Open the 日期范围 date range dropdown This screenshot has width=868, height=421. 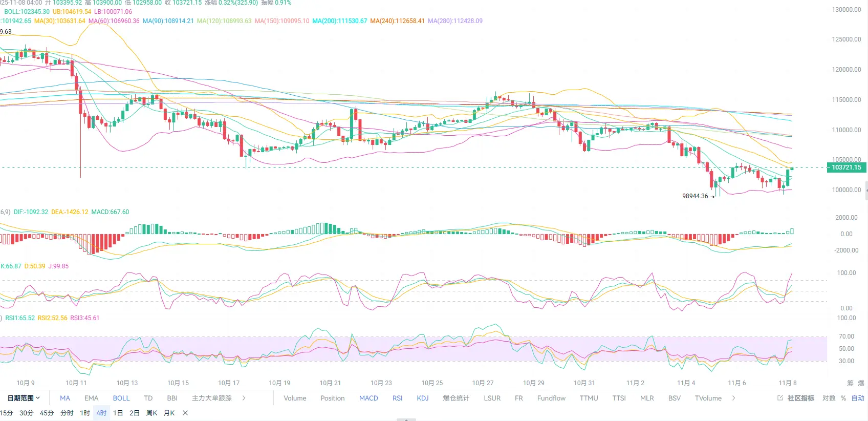pos(24,398)
